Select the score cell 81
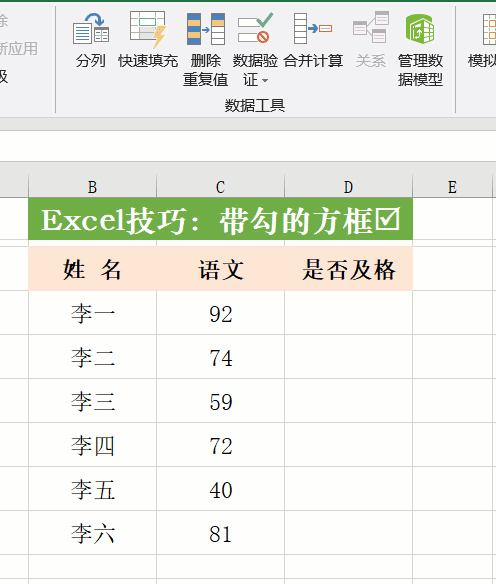This screenshot has height=584, width=496. point(220,533)
